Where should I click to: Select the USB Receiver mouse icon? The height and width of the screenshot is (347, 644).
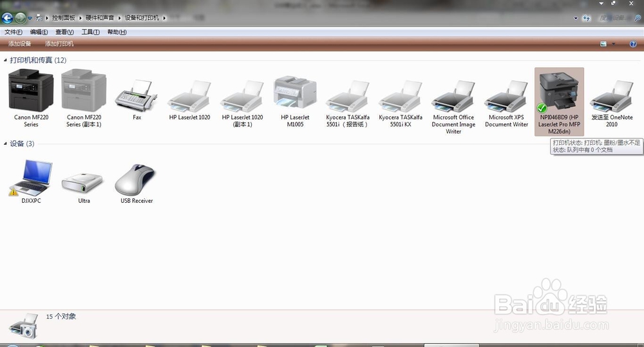click(135, 180)
